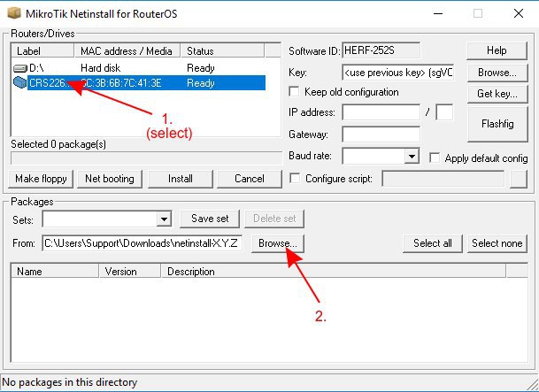
Task: Click the Configure script path field
Action: (x=443, y=179)
